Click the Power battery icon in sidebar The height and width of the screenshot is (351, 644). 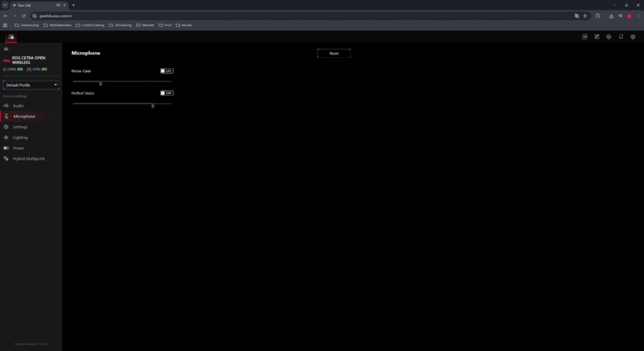[x=6, y=148]
